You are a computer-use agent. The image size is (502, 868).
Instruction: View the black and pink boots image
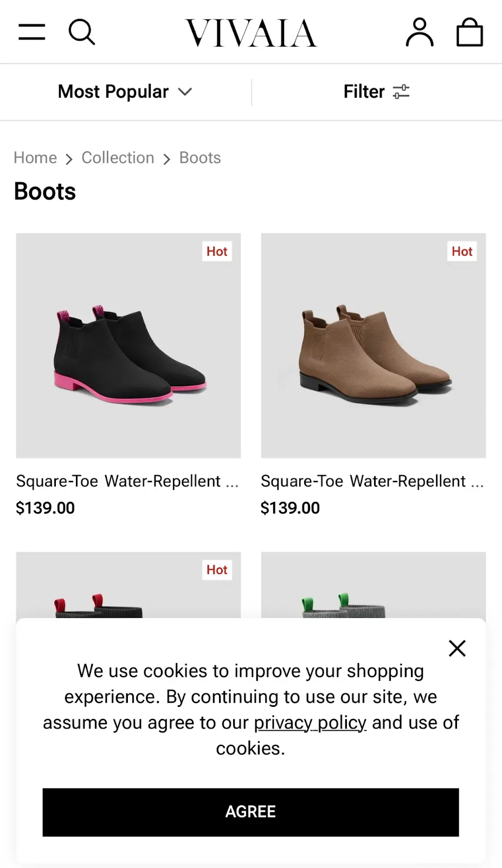tap(128, 346)
